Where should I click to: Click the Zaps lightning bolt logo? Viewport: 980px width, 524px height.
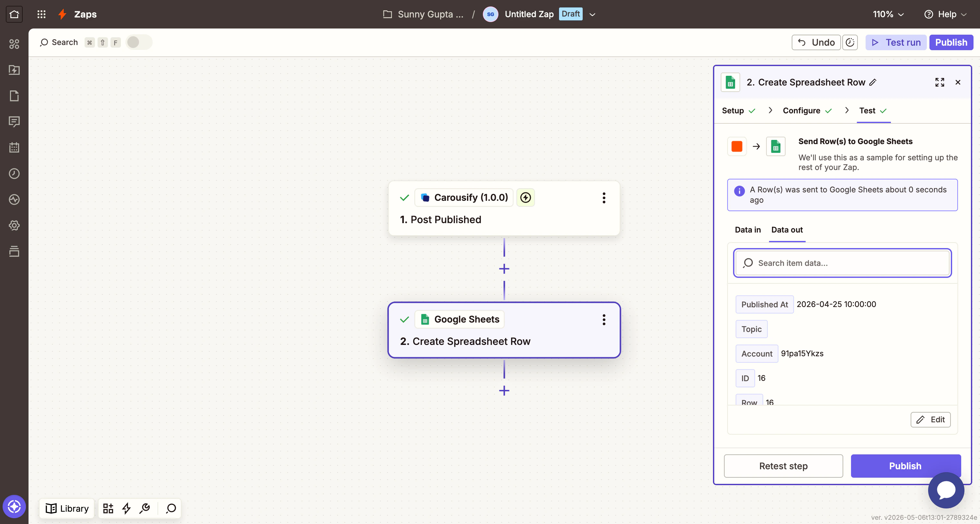click(x=63, y=14)
